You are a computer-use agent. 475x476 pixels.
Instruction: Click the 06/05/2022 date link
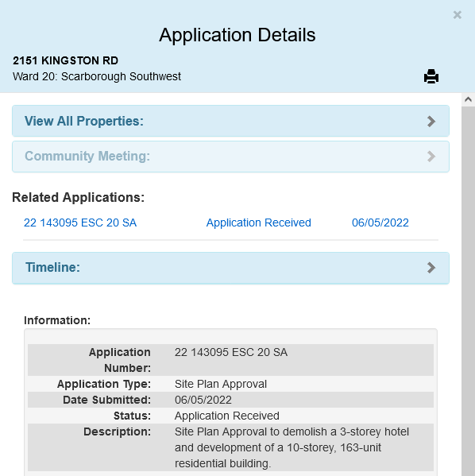pyautogui.click(x=380, y=223)
